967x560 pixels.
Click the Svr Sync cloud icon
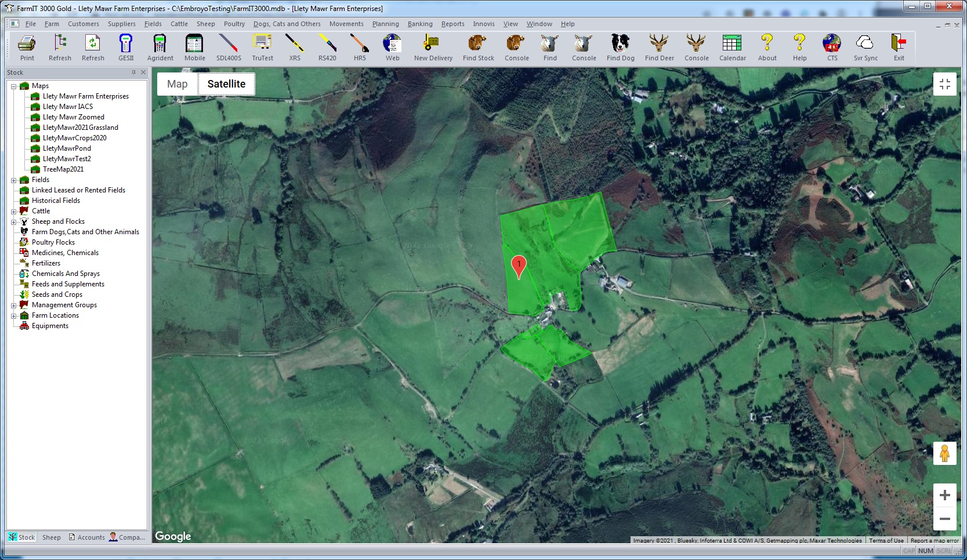click(865, 47)
